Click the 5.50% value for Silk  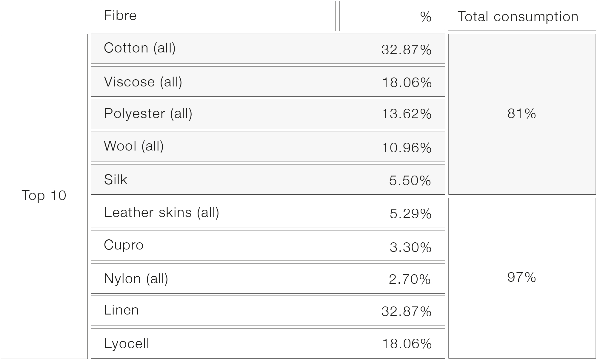point(410,181)
